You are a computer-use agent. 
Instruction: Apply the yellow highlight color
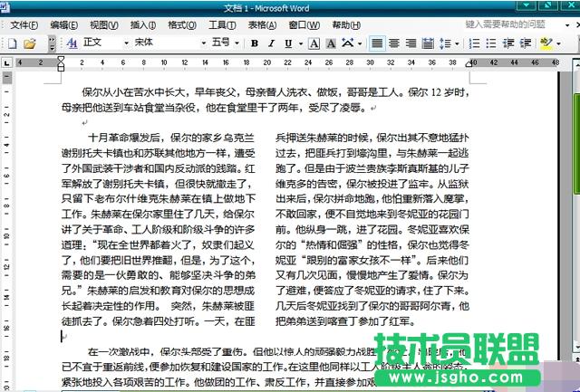pyautogui.click(x=545, y=43)
